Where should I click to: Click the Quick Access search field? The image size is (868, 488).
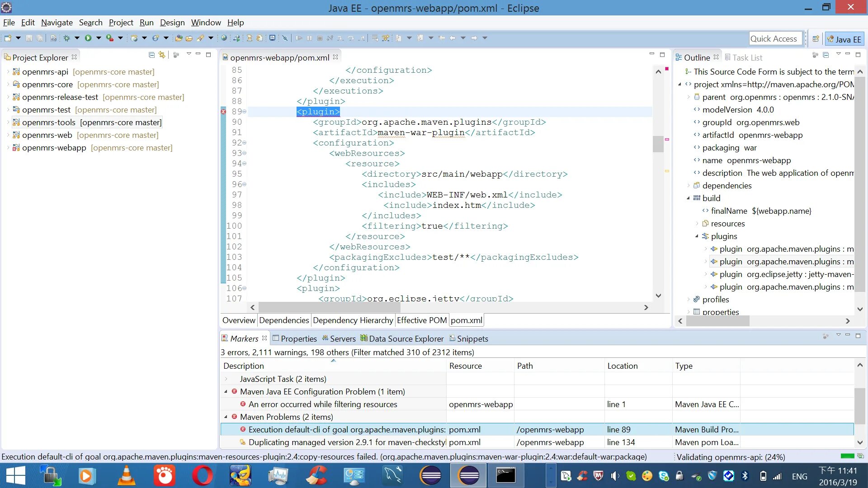coord(775,39)
